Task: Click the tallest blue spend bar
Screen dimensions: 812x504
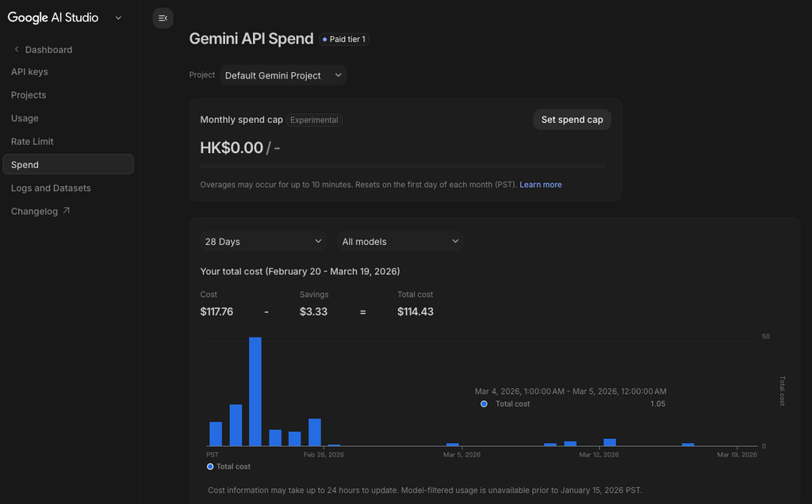Action: coord(255,388)
